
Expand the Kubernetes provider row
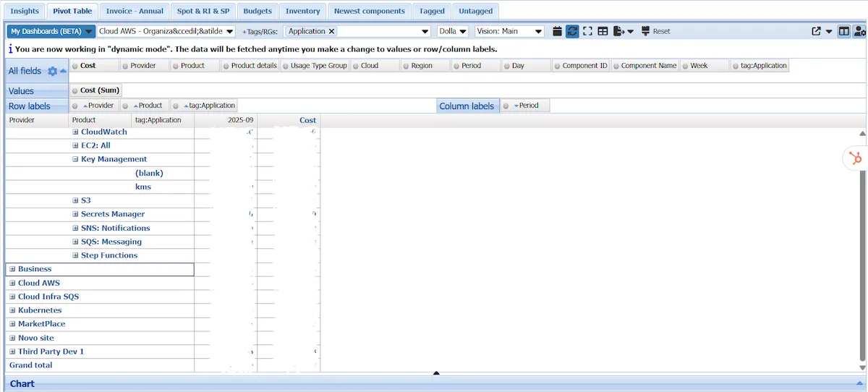pyautogui.click(x=12, y=310)
